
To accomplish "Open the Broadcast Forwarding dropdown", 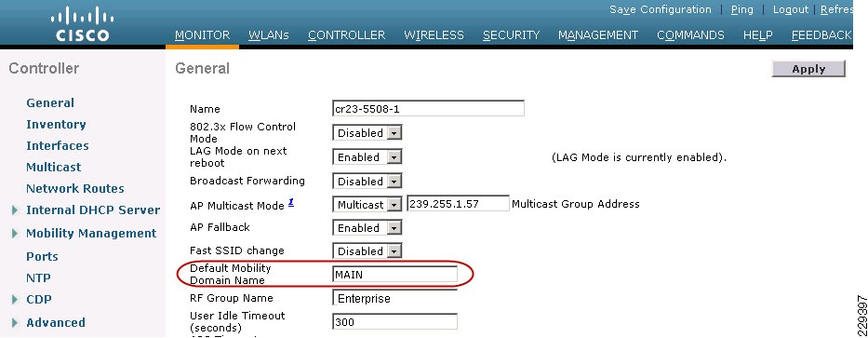I will [367, 182].
